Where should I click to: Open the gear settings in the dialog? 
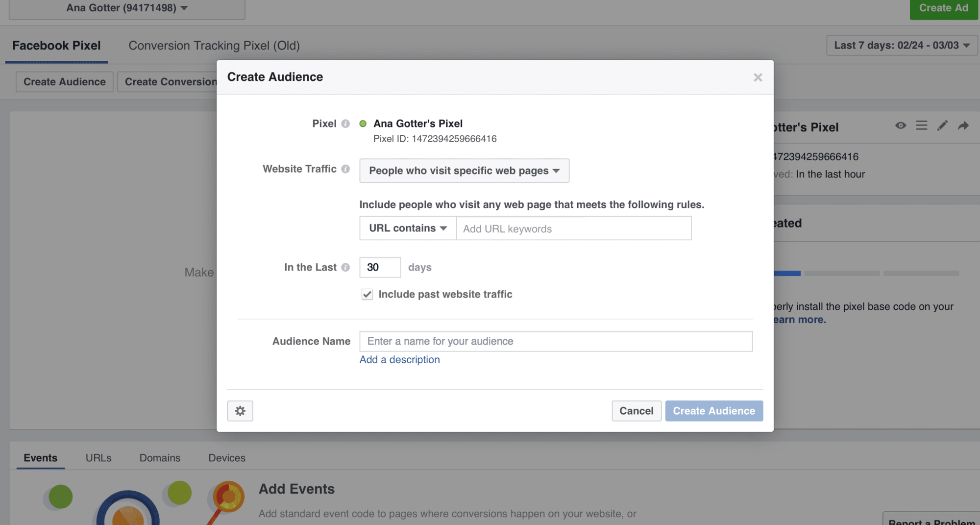(x=240, y=411)
